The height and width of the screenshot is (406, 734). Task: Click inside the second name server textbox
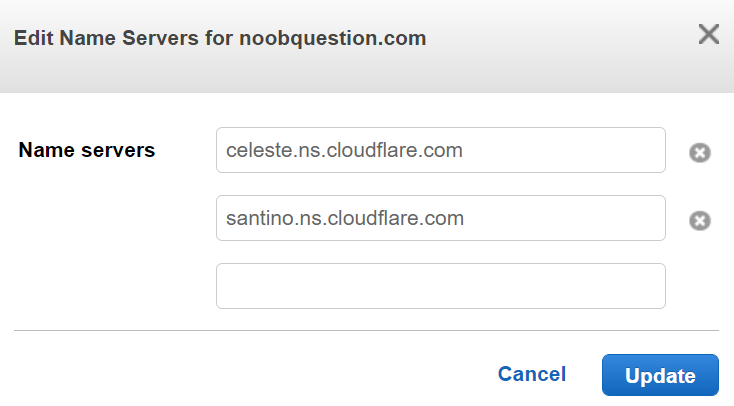[440, 218]
